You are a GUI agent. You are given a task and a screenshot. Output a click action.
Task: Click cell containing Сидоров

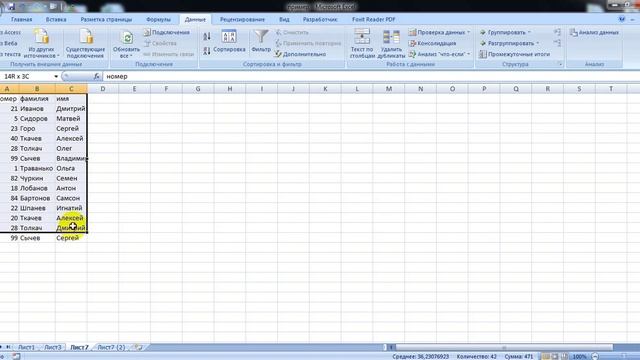[x=37, y=118]
